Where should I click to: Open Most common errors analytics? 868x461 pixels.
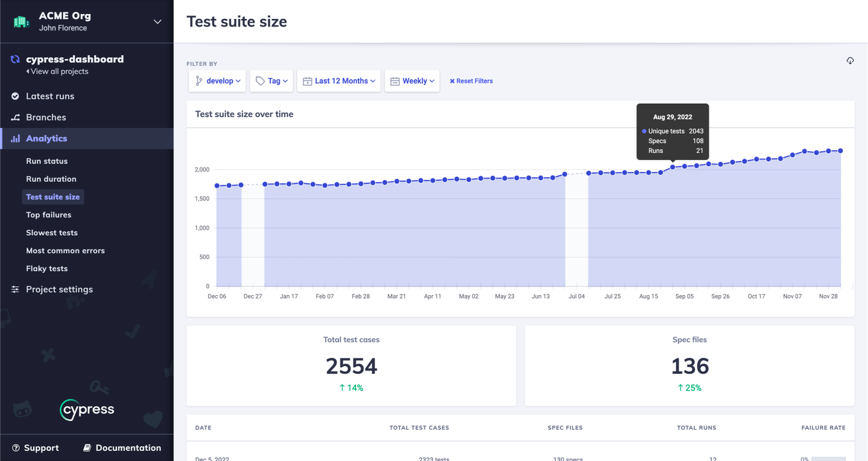[65, 251]
